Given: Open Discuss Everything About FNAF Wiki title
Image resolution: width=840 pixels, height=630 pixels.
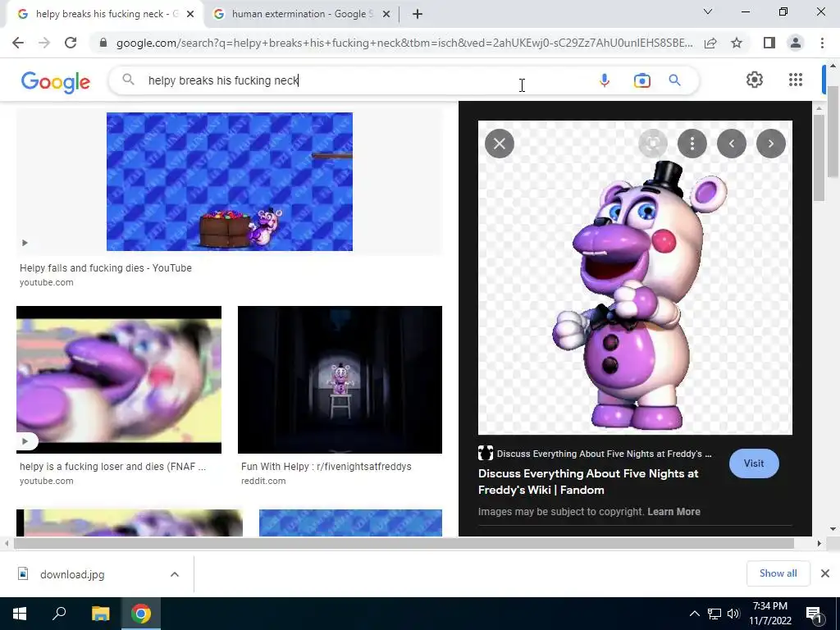Looking at the screenshot, I should tap(588, 482).
